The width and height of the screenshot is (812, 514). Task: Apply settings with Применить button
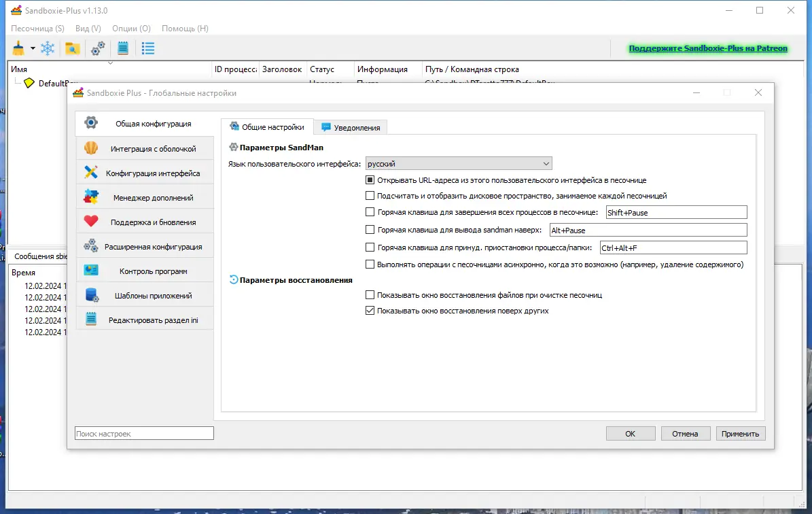point(741,433)
